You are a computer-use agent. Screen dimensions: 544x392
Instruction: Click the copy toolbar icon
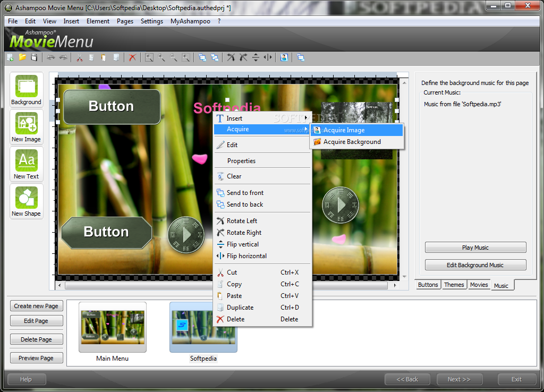(x=91, y=57)
